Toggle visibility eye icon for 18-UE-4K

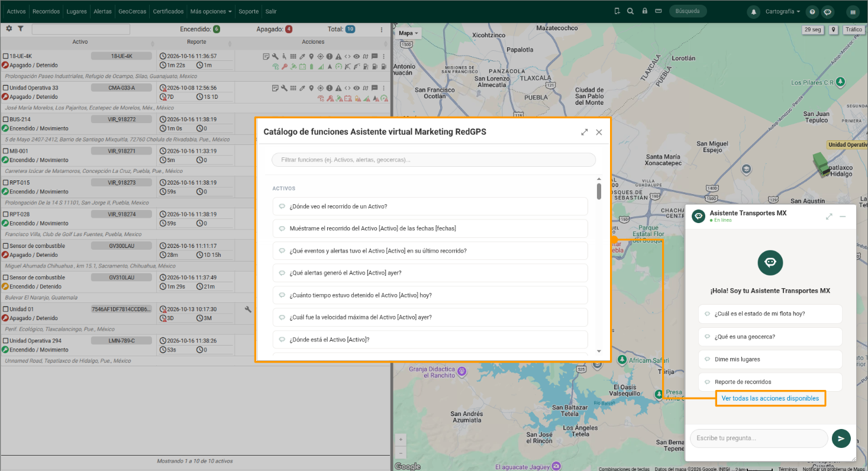[x=356, y=56]
